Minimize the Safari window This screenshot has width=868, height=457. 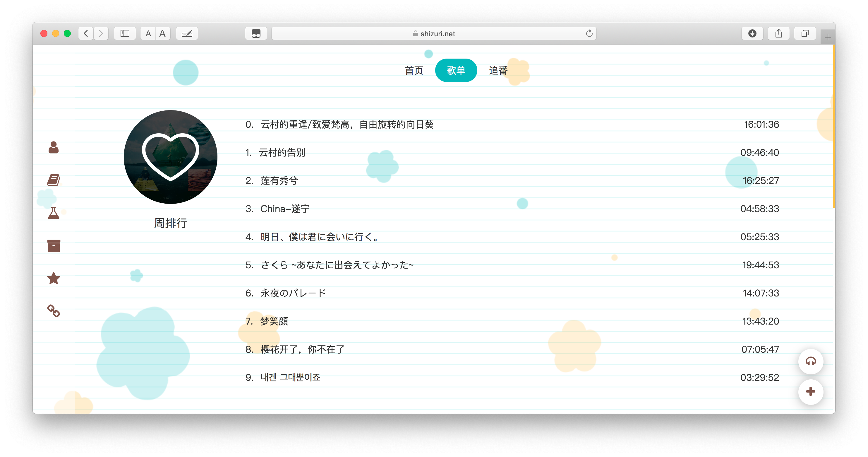(56, 33)
